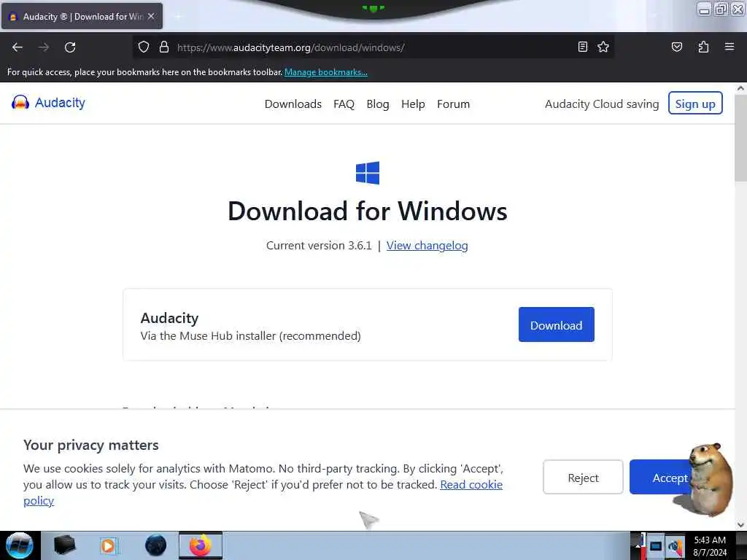
Task: Click the Your privacy matters heading
Action: 91,445
